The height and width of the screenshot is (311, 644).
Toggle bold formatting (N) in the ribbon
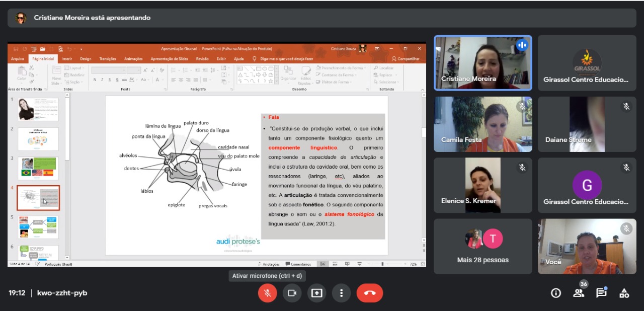[x=95, y=80]
